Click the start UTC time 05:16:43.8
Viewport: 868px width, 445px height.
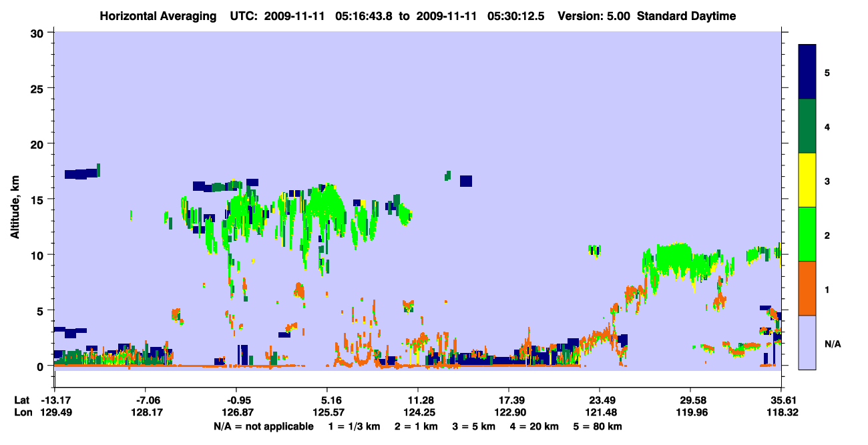tap(360, 16)
